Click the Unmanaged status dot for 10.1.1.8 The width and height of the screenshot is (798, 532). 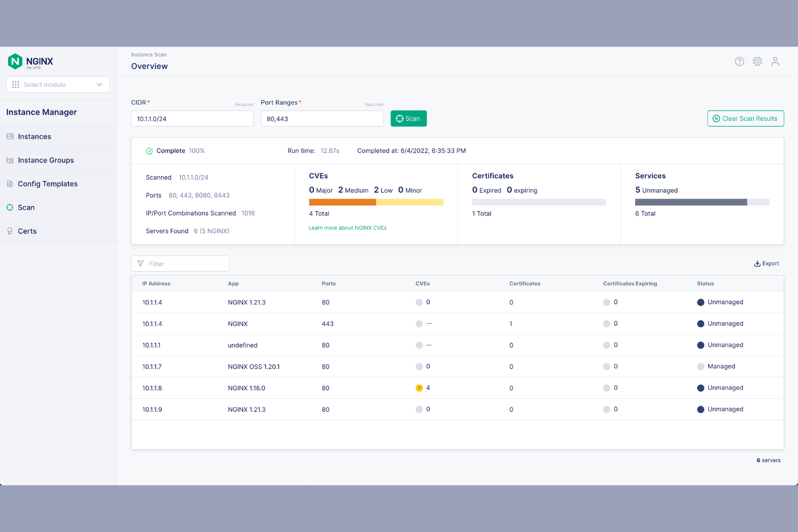(700, 388)
